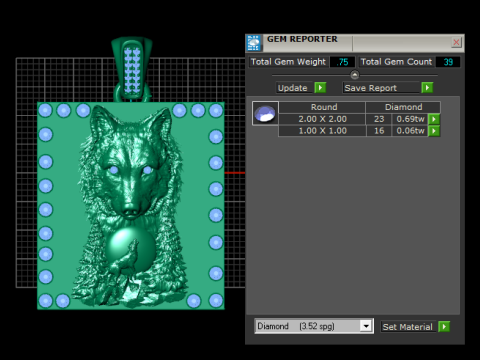This screenshot has width=480, height=360.
Task: Click the howling wolf moon sphere
Action: [x=131, y=250]
